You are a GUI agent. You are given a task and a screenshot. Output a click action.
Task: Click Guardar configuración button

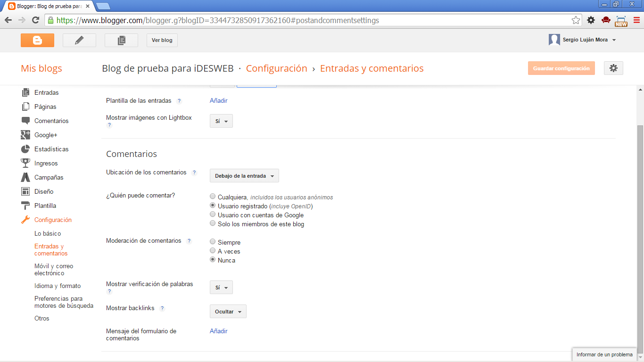coord(561,68)
